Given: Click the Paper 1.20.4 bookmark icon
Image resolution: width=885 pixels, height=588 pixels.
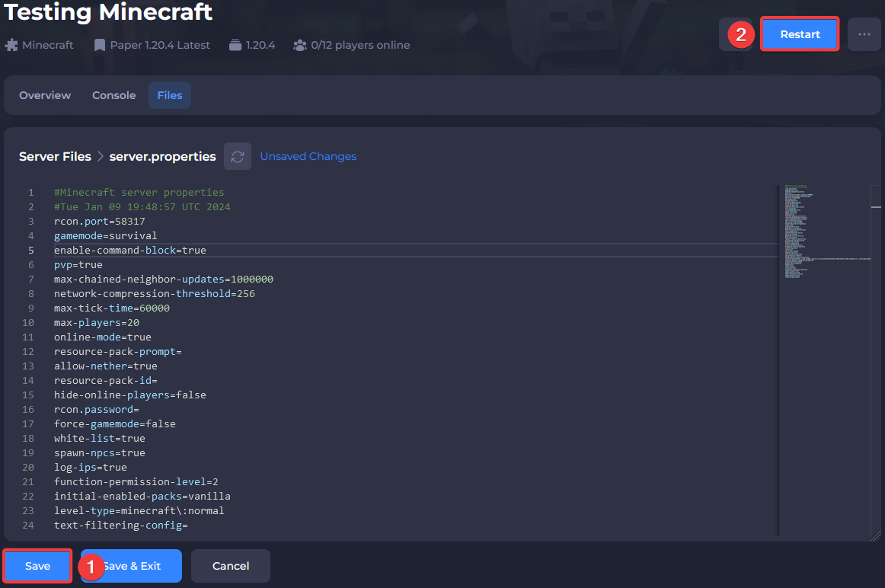Looking at the screenshot, I should tap(100, 45).
